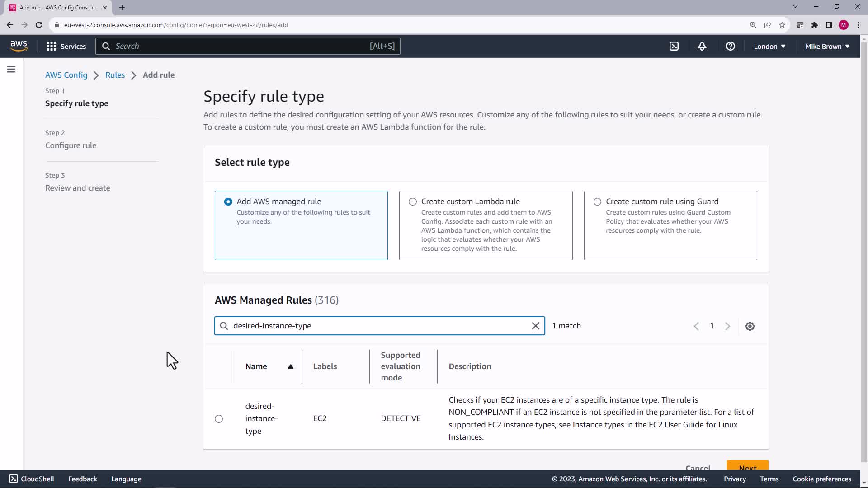Open the Mike Brown account dropdown

(827, 46)
